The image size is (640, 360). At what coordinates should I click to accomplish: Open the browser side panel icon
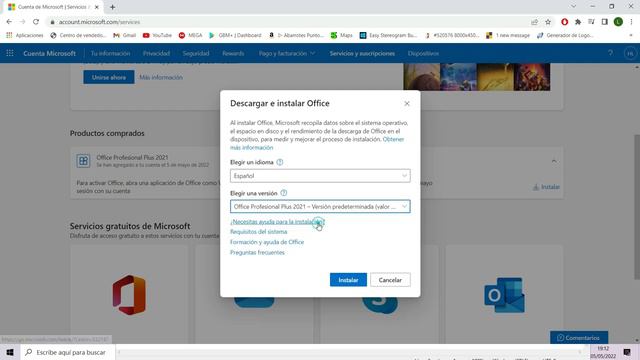[604, 22]
